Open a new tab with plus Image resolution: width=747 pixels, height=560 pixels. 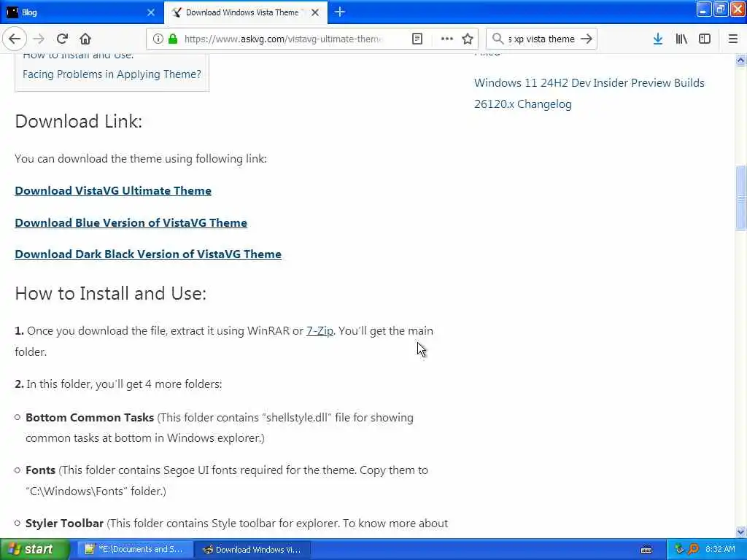click(340, 12)
